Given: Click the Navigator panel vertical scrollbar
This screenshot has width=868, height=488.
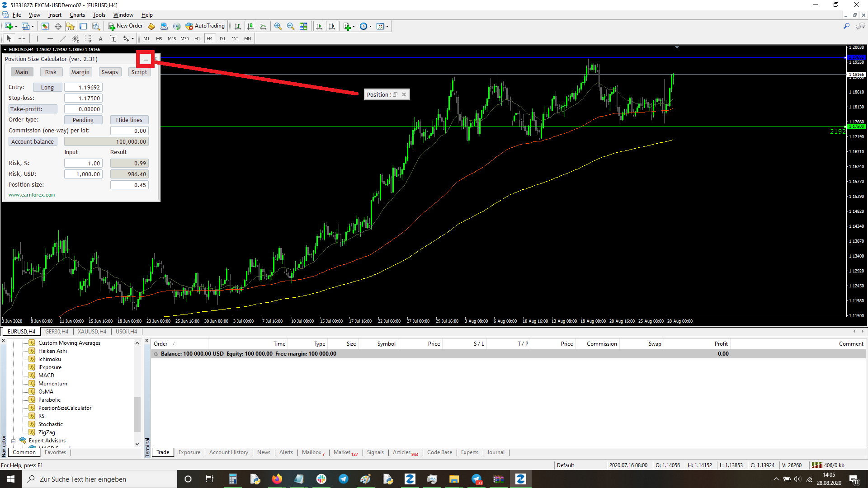Looking at the screenshot, I should coord(137,413).
